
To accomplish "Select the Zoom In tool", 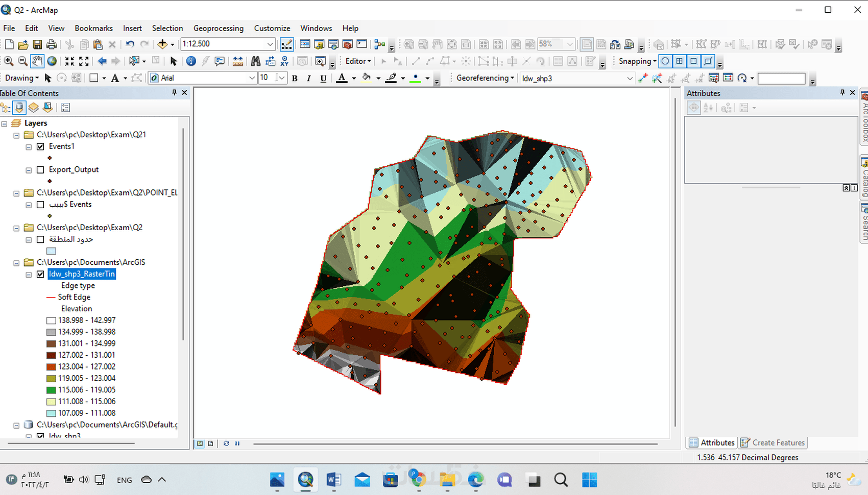I will point(9,61).
